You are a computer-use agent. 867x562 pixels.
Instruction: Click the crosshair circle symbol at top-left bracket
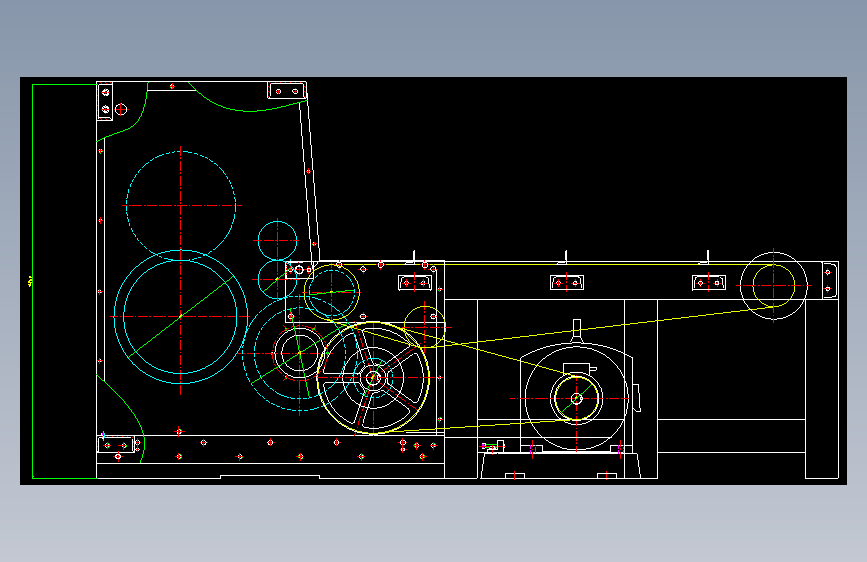(121, 110)
